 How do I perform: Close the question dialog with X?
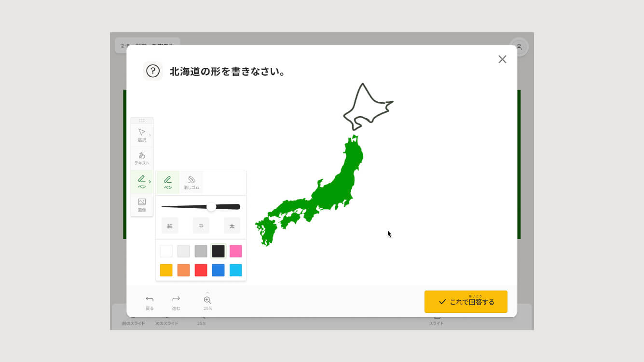pos(502,59)
